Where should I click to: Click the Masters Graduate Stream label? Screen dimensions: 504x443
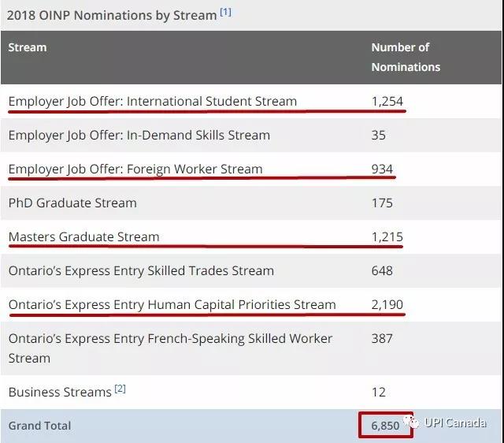[83, 236]
